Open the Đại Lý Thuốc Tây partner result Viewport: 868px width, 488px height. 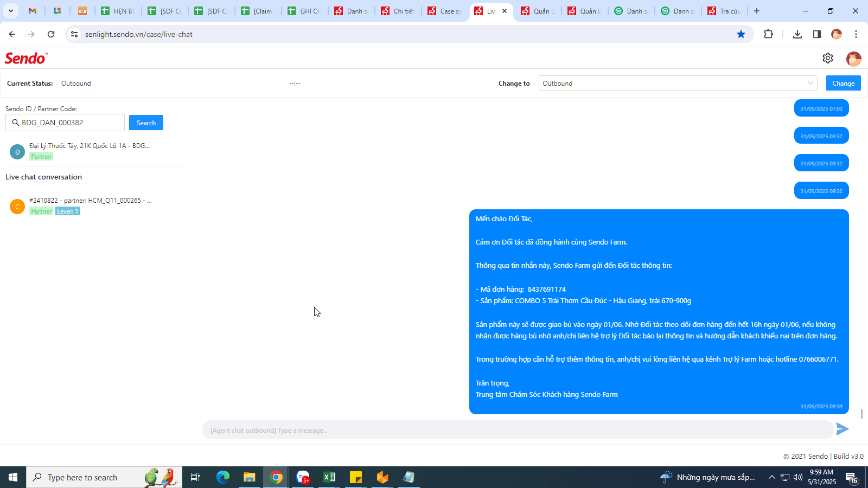(x=95, y=151)
